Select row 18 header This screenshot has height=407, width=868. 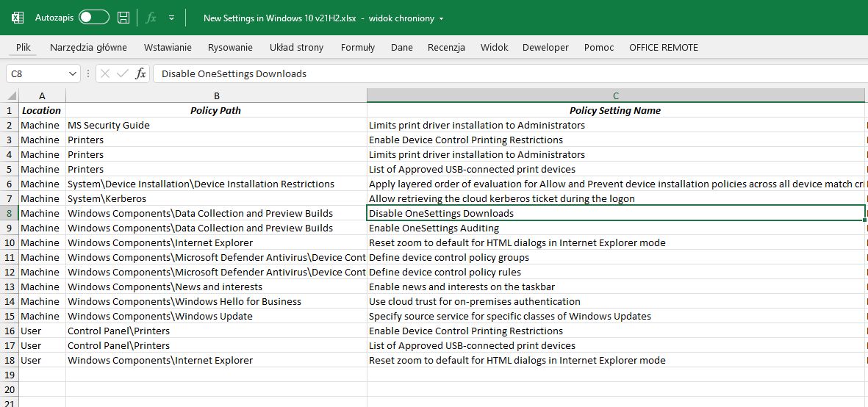[9, 360]
